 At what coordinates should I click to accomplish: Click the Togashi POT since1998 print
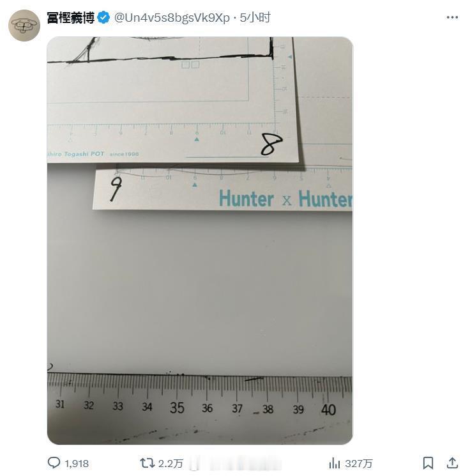[93, 154]
